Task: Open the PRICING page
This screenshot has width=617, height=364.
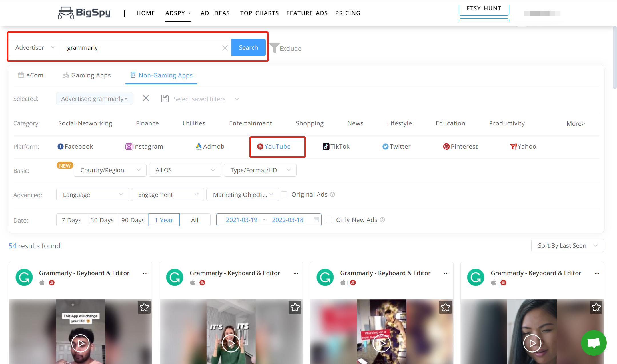Action: tap(348, 13)
